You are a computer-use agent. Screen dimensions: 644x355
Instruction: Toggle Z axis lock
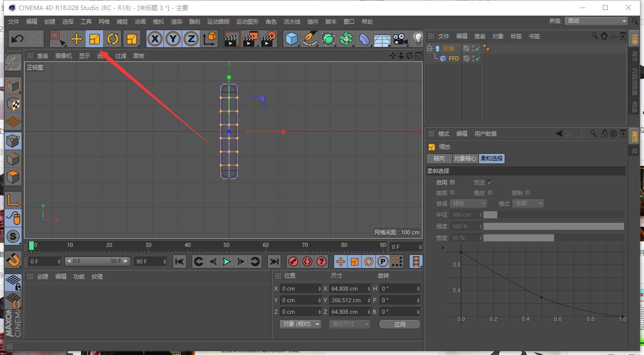pos(191,39)
